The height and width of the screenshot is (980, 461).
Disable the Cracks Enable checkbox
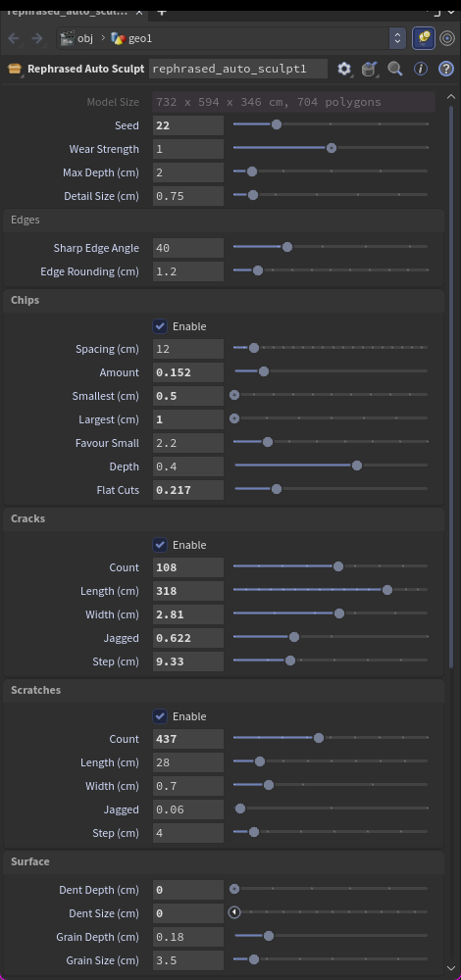[160, 545]
